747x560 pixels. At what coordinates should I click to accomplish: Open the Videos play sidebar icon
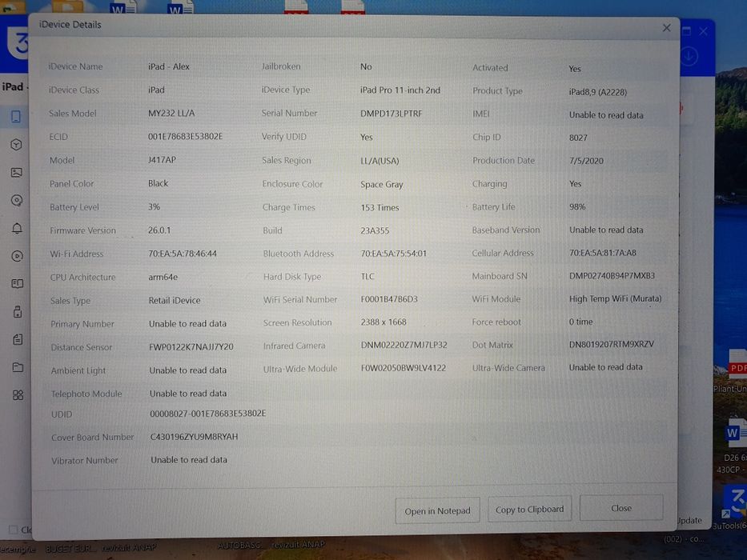tap(17, 256)
